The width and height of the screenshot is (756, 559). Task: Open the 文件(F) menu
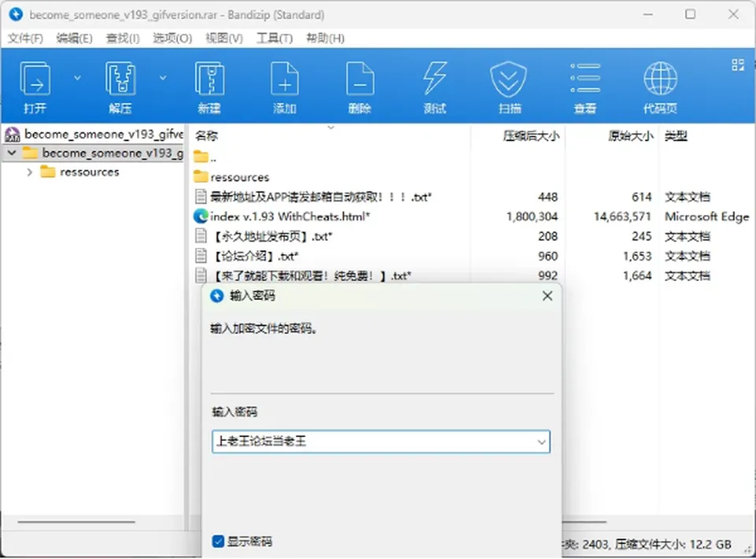pyautogui.click(x=25, y=38)
